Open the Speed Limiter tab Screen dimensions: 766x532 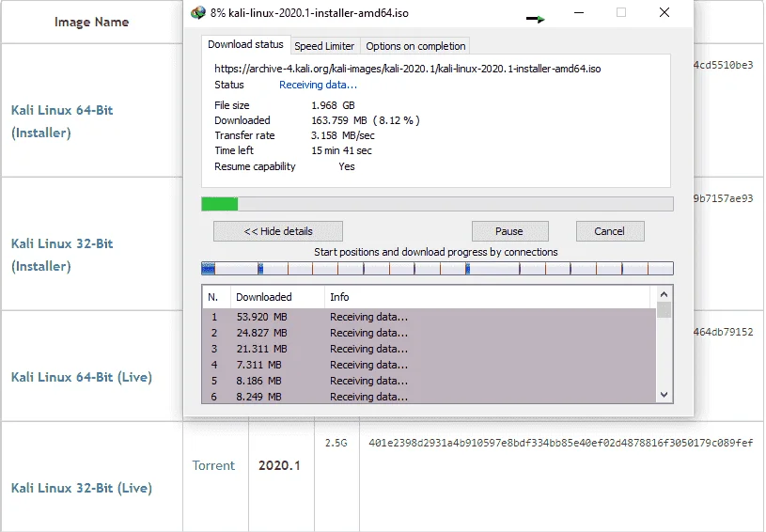click(x=324, y=46)
